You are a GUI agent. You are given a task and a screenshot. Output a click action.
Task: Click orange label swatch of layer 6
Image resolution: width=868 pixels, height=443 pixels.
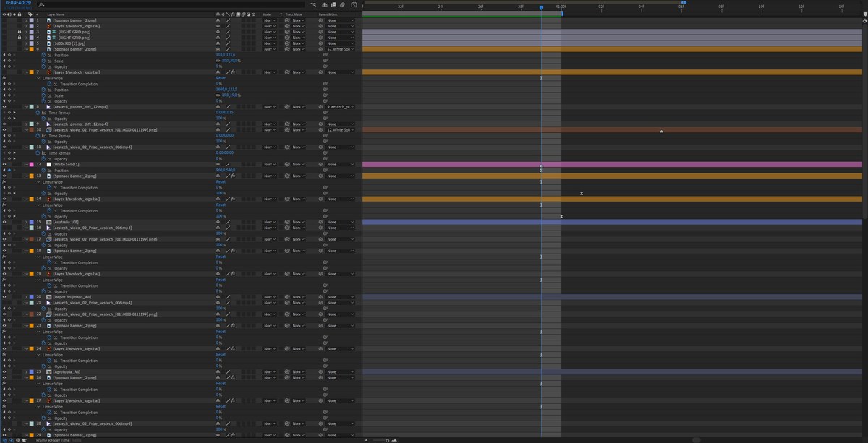pyautogui.click(x=31, y=49)
